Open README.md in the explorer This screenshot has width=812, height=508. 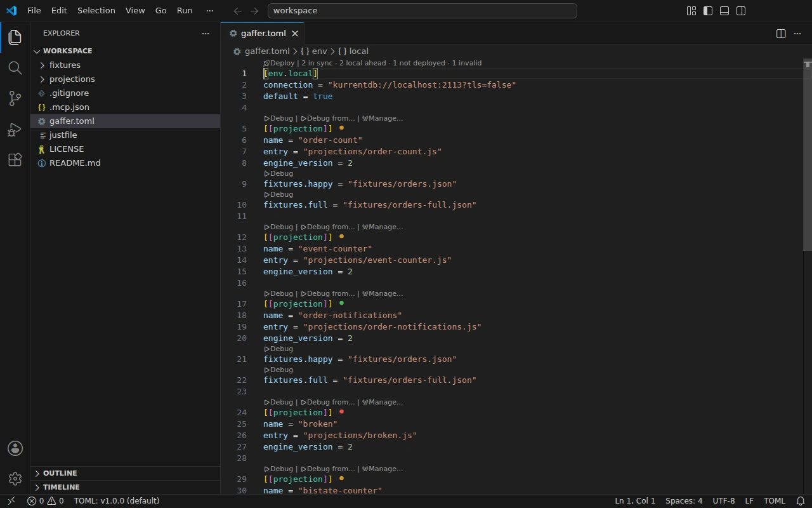tap(126, 163)
